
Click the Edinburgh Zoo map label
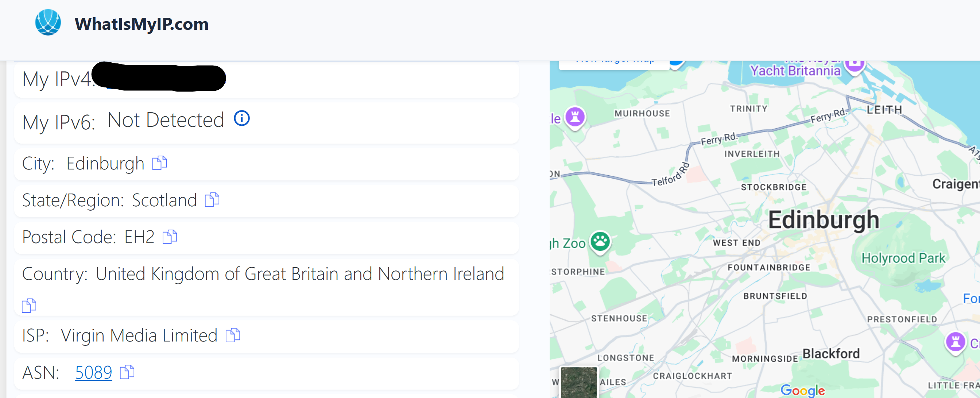pos(568,243)
